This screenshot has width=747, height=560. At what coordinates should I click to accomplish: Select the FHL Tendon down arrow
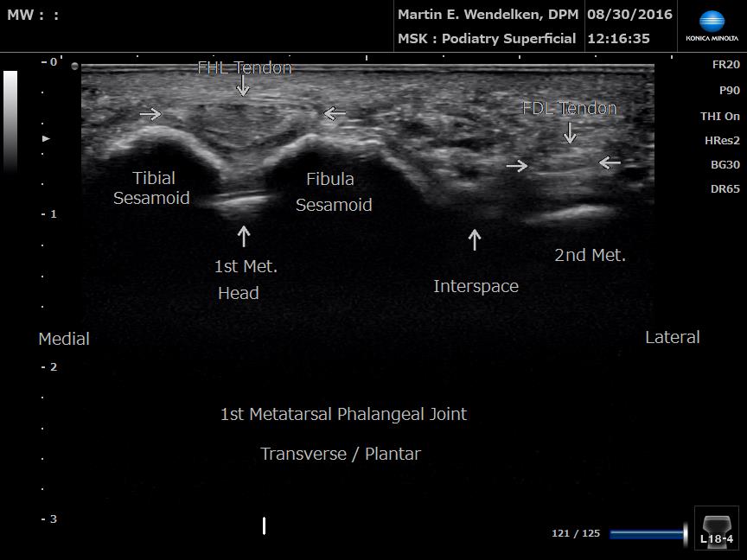(243, 86)
